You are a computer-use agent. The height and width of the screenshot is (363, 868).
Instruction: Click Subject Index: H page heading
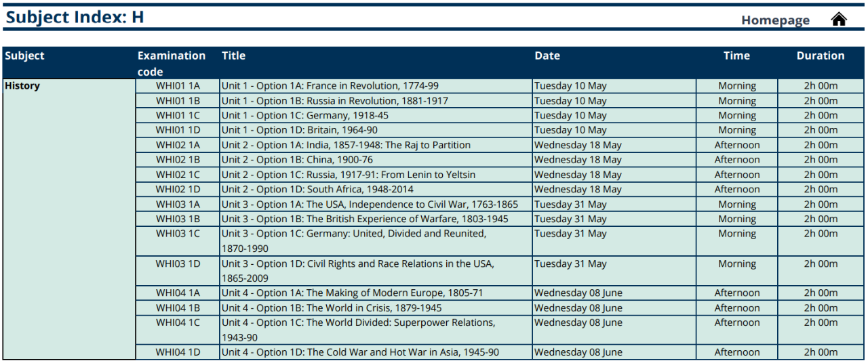pos(75,17)
